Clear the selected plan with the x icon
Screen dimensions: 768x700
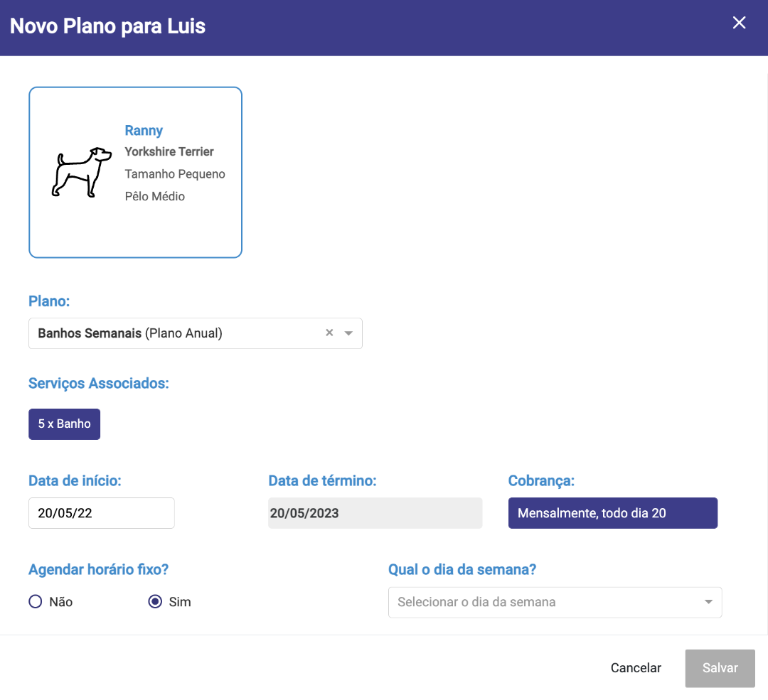click(x=329, y=333)
